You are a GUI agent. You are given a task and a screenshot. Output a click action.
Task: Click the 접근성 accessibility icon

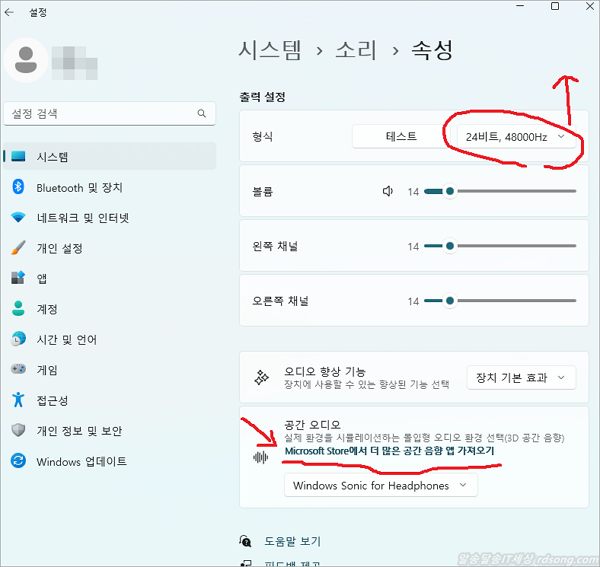(x=17, y=400)
